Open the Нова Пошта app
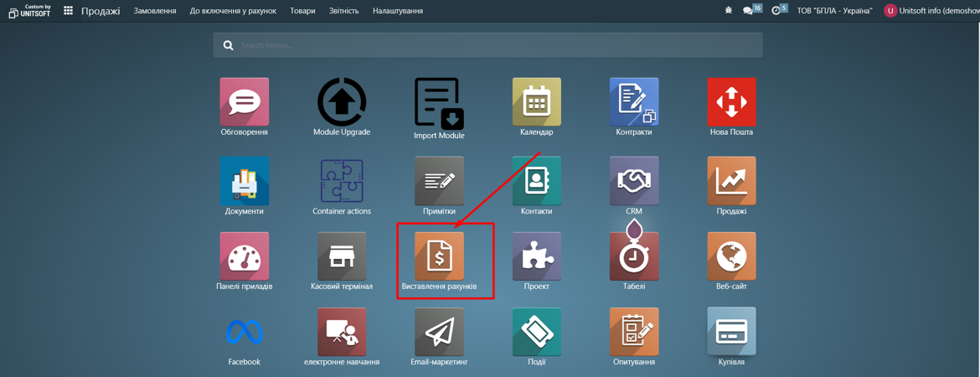This screenshot has height=377, width=980. click(x=731, y=102)
